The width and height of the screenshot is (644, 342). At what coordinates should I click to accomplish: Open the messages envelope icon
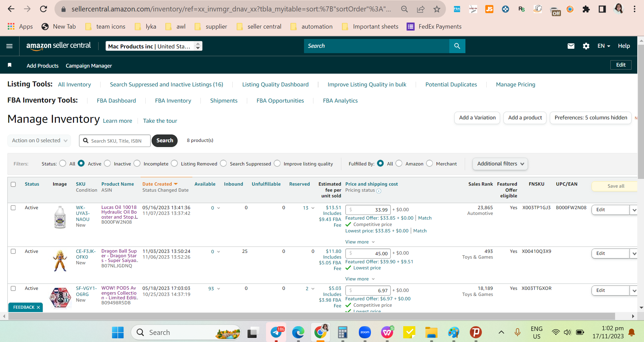click(571, 46)
